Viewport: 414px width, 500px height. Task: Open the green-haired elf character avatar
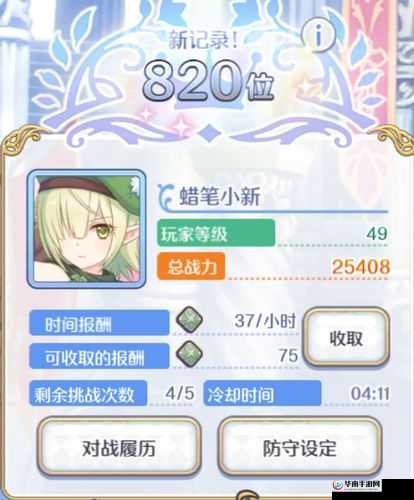click(x=87, y=228)
